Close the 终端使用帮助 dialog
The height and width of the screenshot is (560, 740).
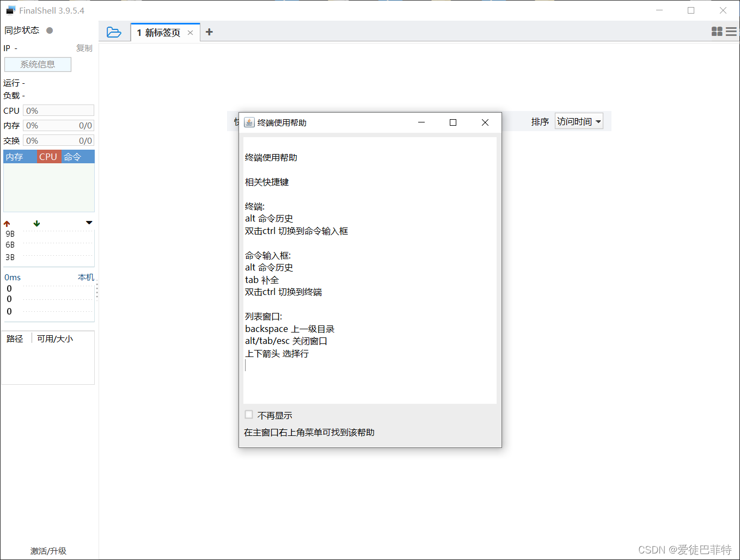[485, 122]
